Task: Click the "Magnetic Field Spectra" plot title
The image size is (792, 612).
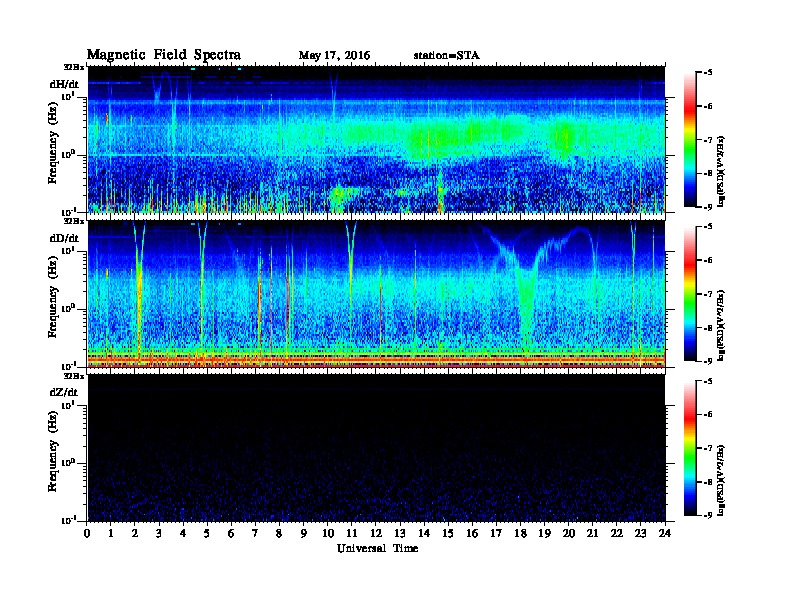Action: click(x=164, y=55)
